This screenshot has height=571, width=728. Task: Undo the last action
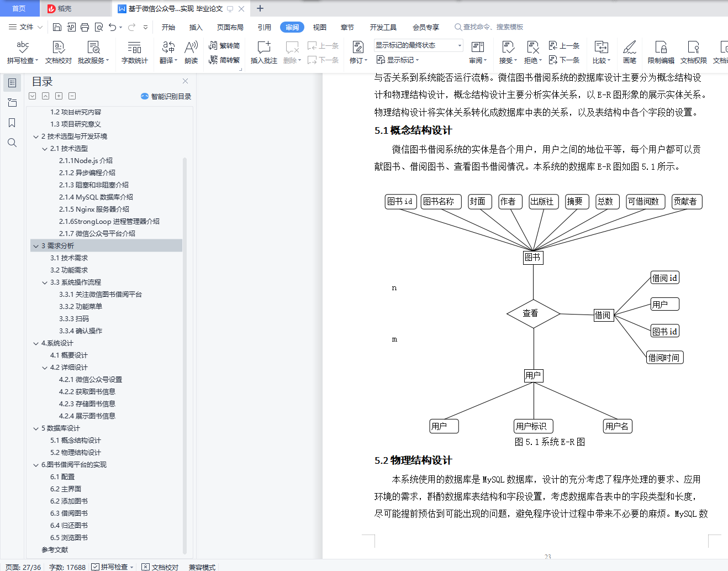point(113,27)
